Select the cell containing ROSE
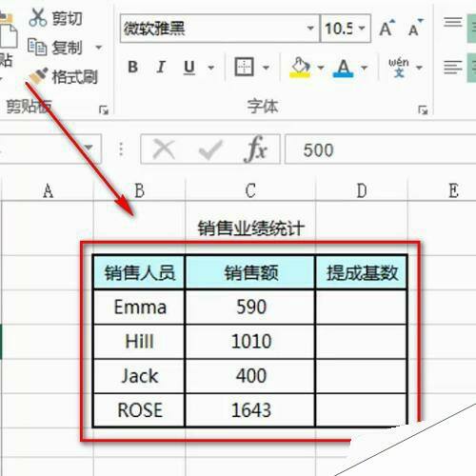Screen dimensions: 476x476 pos(139,410)
